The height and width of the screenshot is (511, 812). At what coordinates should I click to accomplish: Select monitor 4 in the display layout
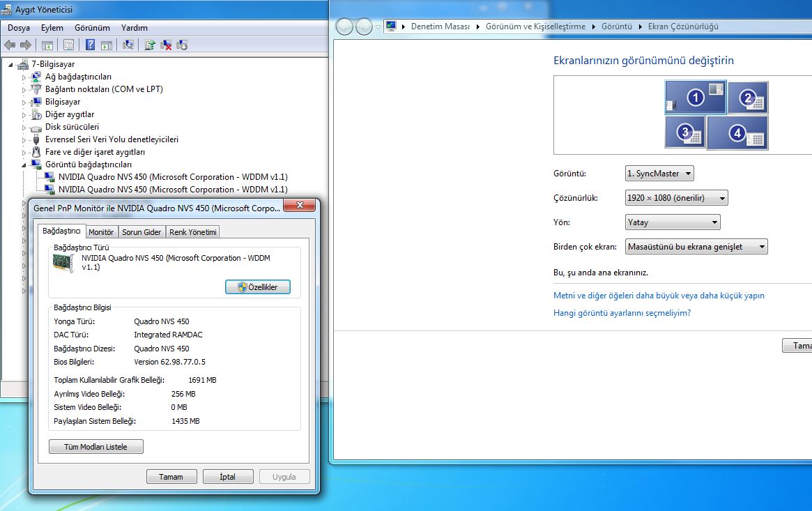[x=737, y=132]
